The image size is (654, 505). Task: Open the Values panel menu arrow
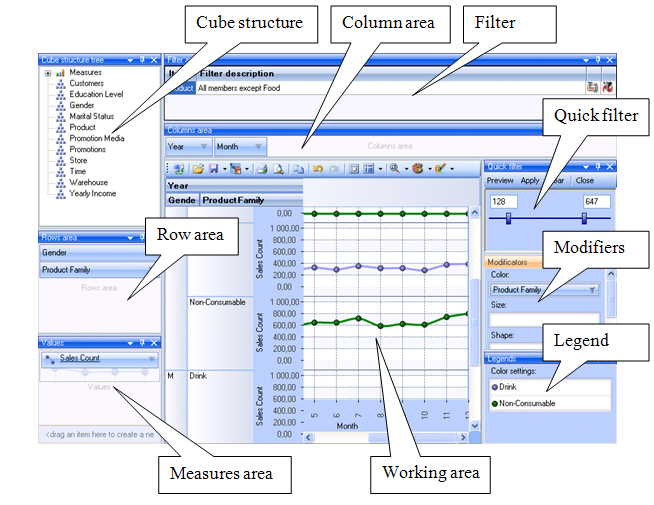130,343
